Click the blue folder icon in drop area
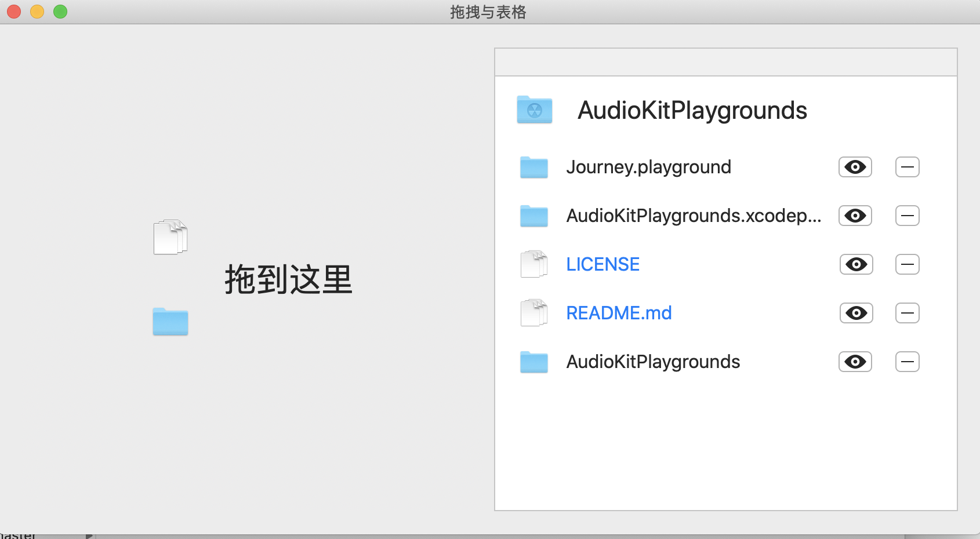 pyautogui.click(x=170, y=322)
